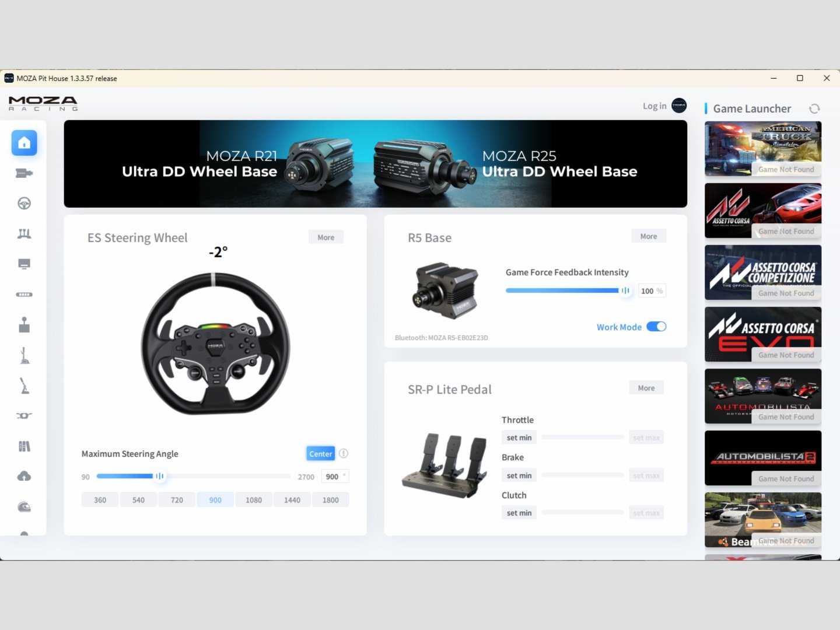
Task: Select the 1080 steering angle preset
Action: pyautogui.click(x=254, y=500)
